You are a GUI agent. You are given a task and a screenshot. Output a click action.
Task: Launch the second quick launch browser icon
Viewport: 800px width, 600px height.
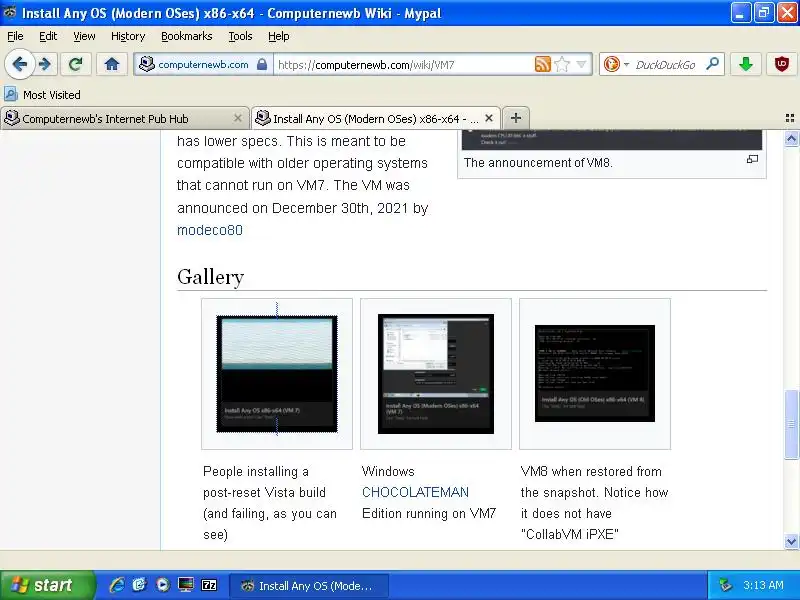point(139,585)
